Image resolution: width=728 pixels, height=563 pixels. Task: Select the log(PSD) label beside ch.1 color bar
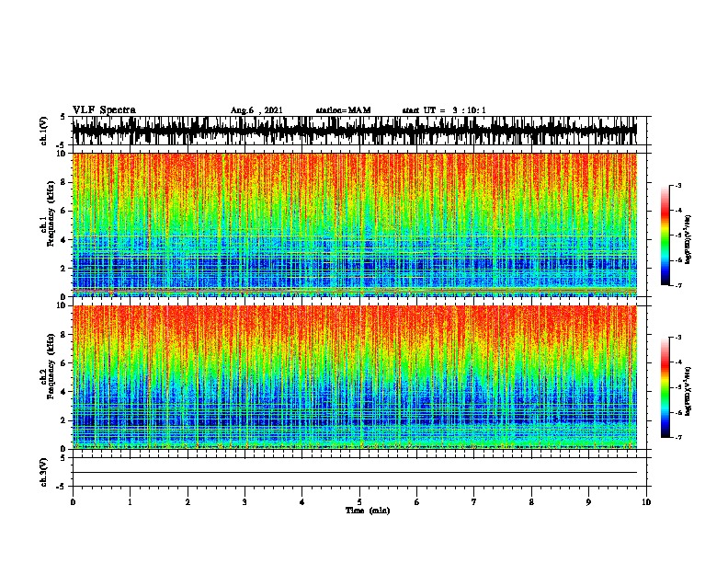(x=688, y=240)
